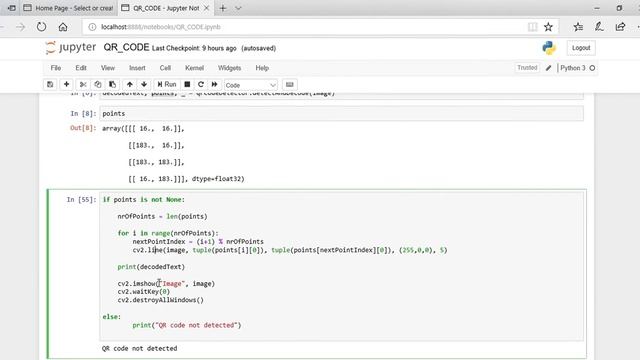640x360 pixels.
Task: Save notebook with the floppy disk icon
Action: point(50,84)
